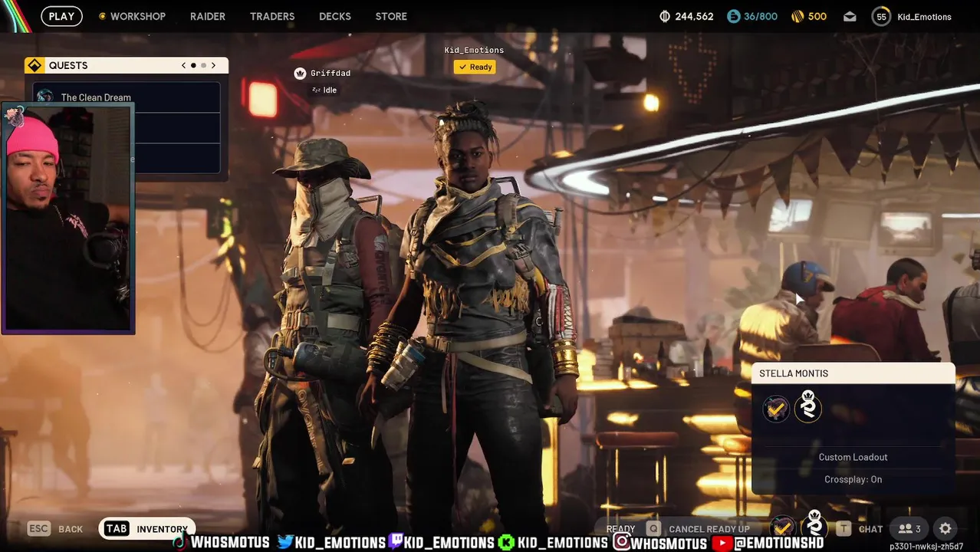Click the level 55 badge
This screenshot has height=552, width=980.
coord(881,16)
